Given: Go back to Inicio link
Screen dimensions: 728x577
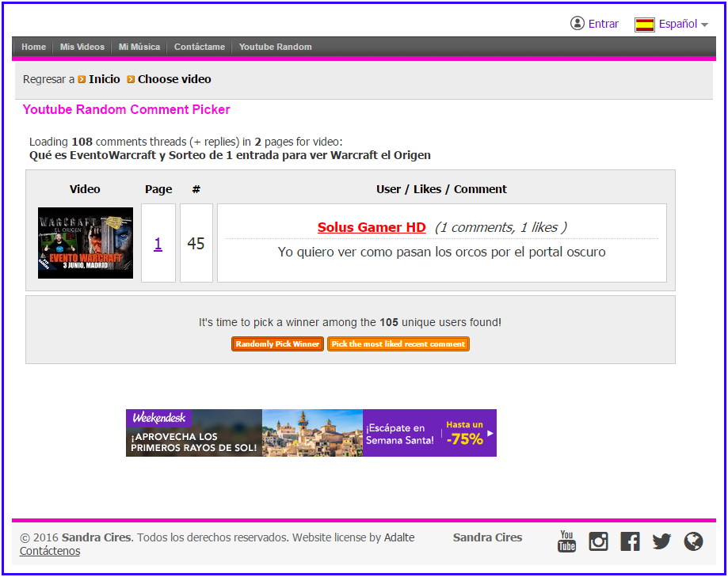Looking at the screenshot, I should (105, 79).
